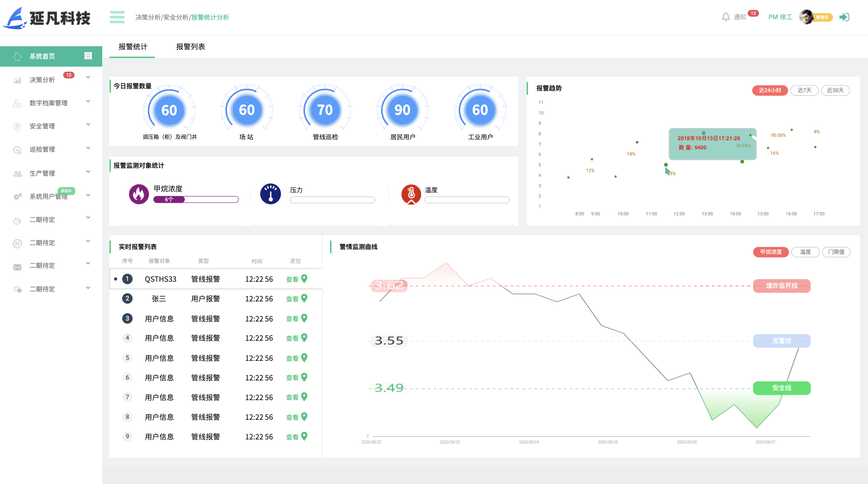Click the 甲烷浓度 progress bar
The image size is (868, 484).
point(196,200)
